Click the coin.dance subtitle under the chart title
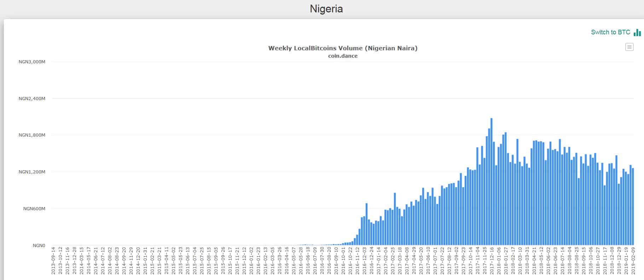The image size is (644, 280). 343,56
